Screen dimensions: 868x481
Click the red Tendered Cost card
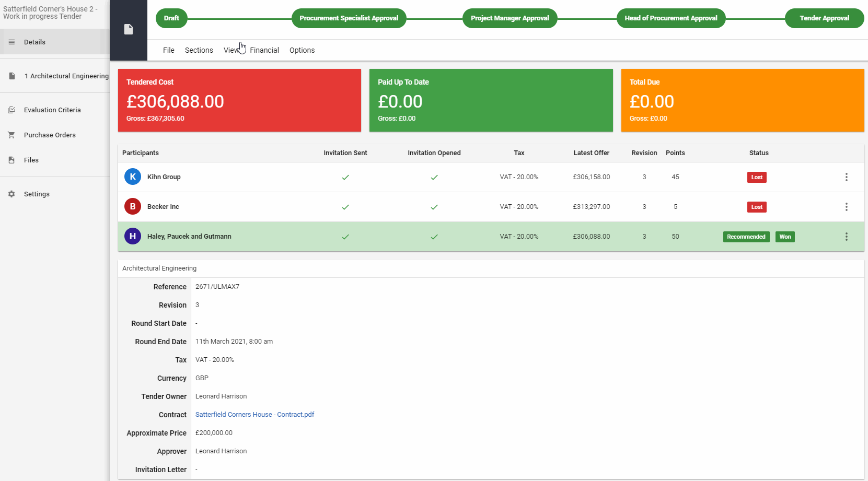[x=239, y=100]
